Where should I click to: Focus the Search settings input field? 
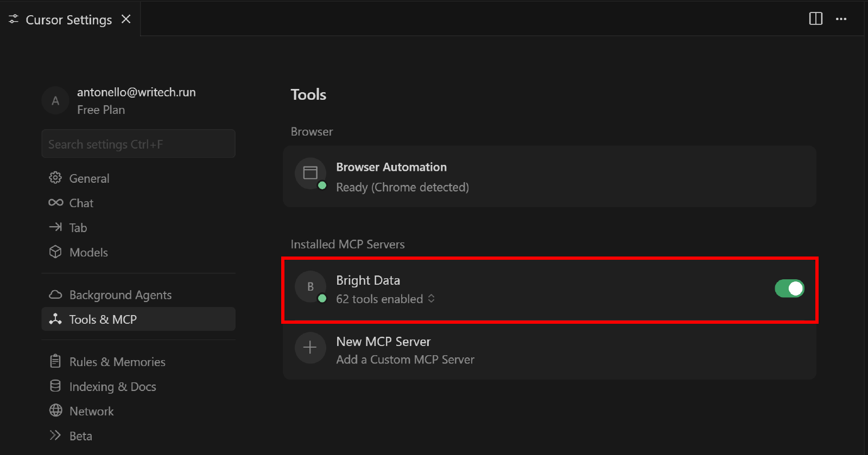pos(138,144)
